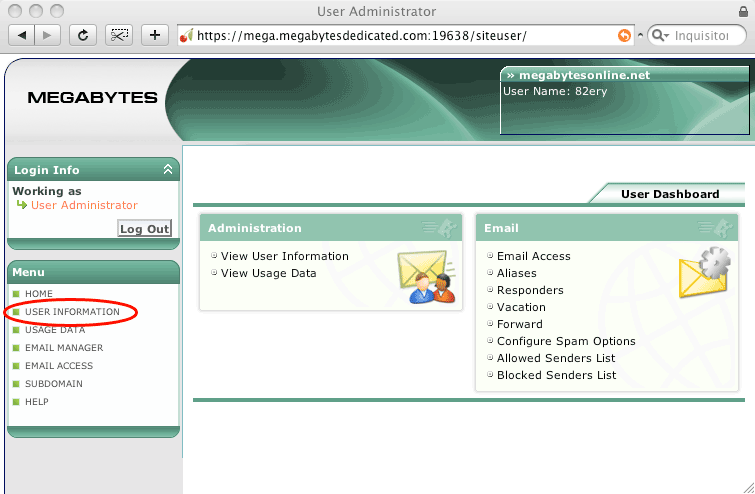Collapse the Login Info panel with chevron
This screenshot has height=494, width=755.
tap(168, 169)
